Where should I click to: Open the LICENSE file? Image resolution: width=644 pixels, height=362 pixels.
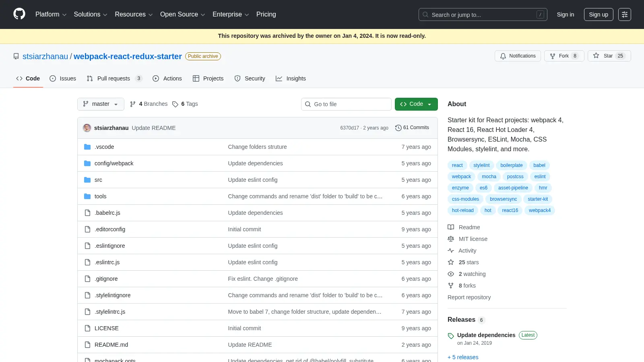point(107,328)
